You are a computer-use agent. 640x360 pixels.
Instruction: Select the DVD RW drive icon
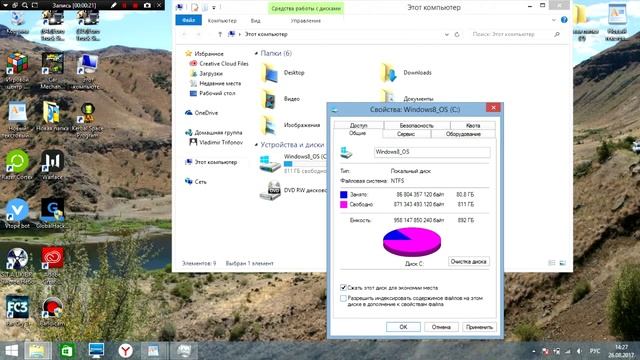pos(270,190)
